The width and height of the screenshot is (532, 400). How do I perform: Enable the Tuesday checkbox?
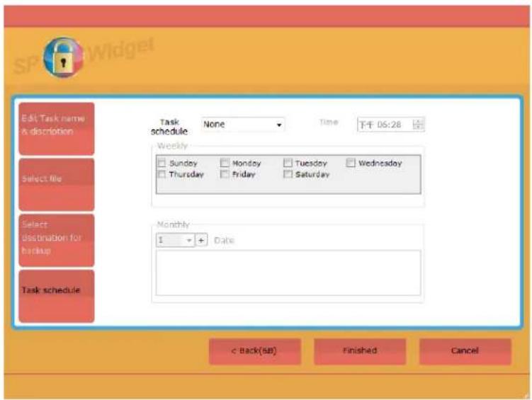288,163
